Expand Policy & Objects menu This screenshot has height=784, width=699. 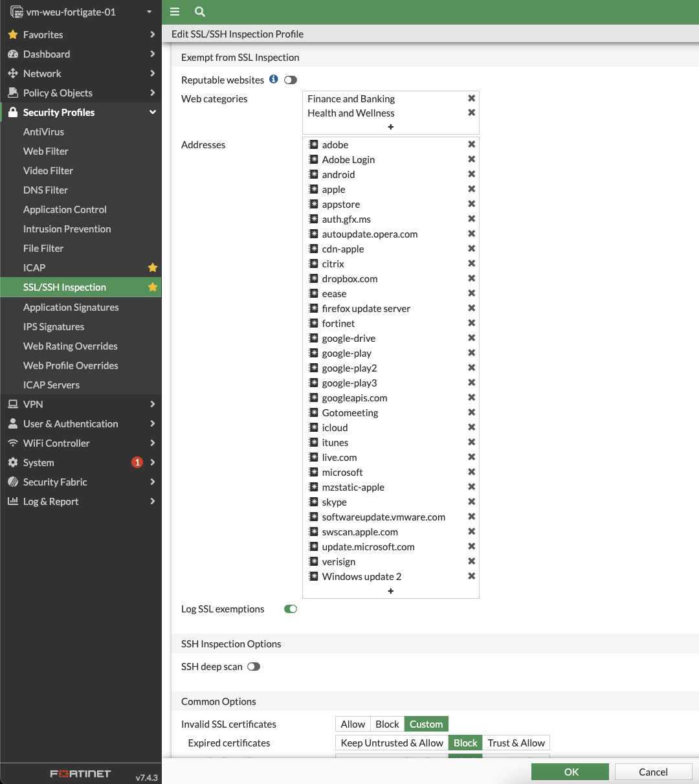[81, 93]
